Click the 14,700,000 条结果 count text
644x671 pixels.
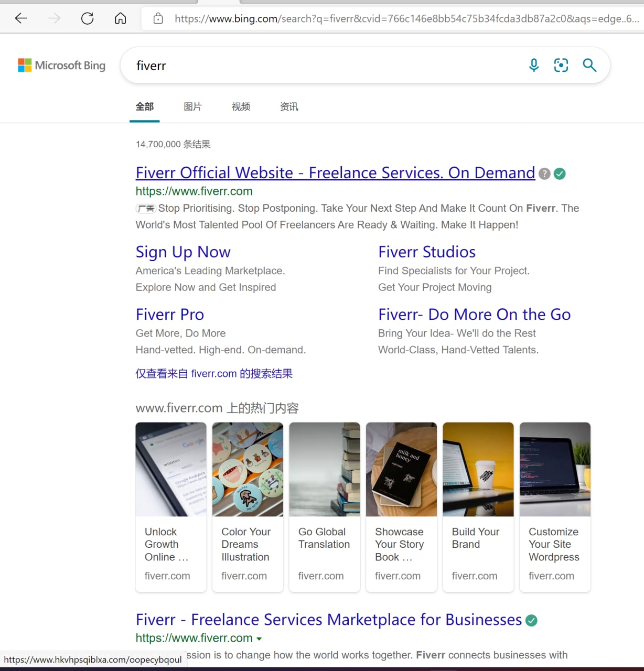pyautogui.click(x=173, y=144)
